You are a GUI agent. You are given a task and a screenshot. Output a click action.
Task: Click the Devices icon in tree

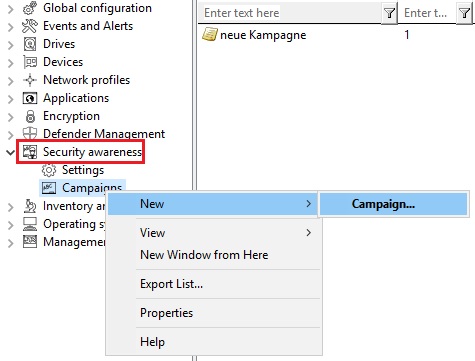click(30, 62)
